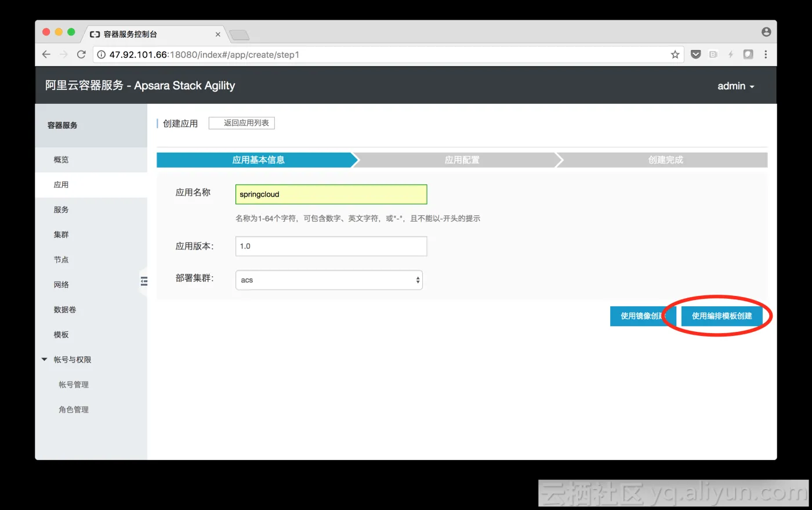Click the 应用版本 field label

pyautogui.click(x=195, y=246)
